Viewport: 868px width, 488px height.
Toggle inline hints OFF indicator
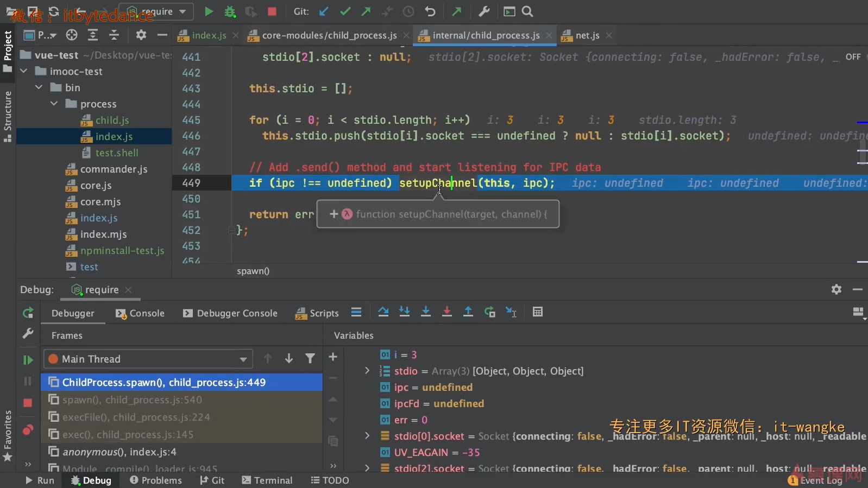click(853, 56)
